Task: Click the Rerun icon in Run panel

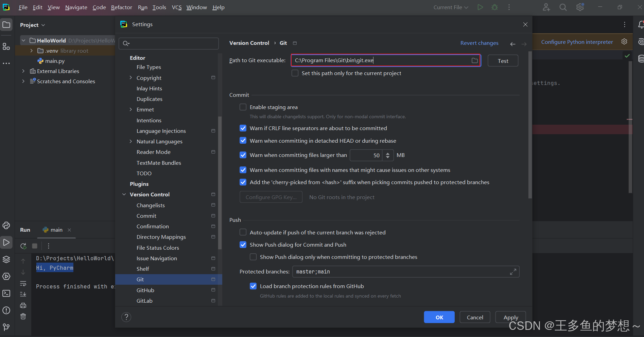Action: [23, 246]
